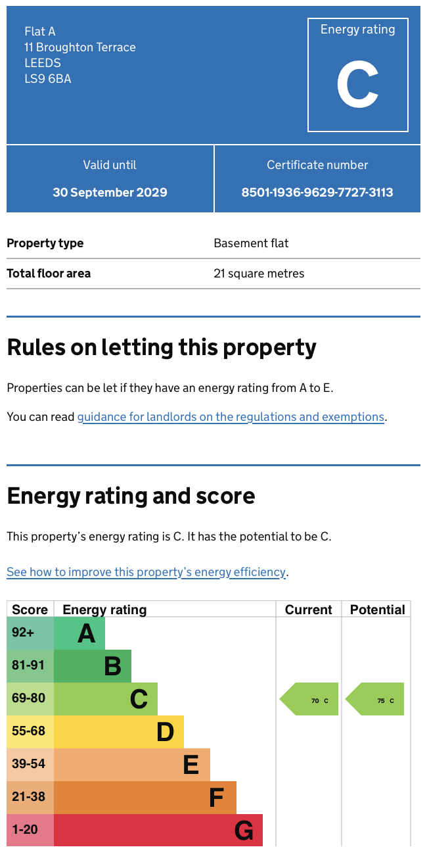The width and height of the screenshot is (427, 868).
Task: Select the green A rating band
Action: [x=79, y=633]
